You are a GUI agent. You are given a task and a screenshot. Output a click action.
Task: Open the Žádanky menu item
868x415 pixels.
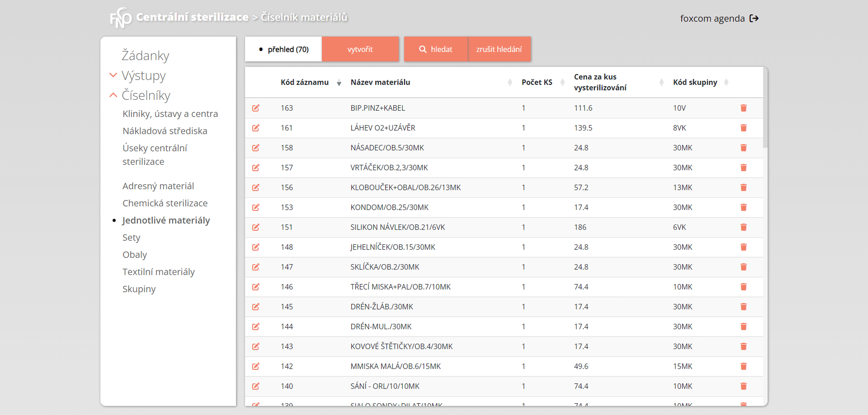[145, 56]
